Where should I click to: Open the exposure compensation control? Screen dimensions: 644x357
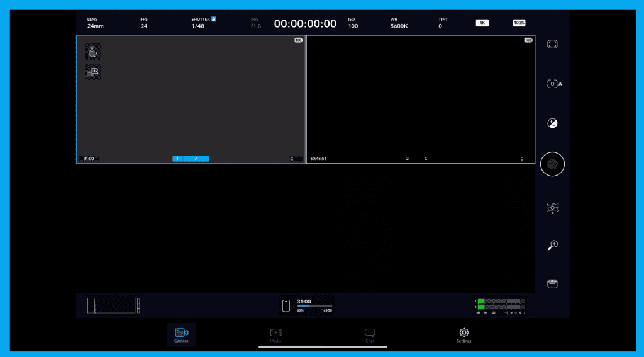(552, 123)
